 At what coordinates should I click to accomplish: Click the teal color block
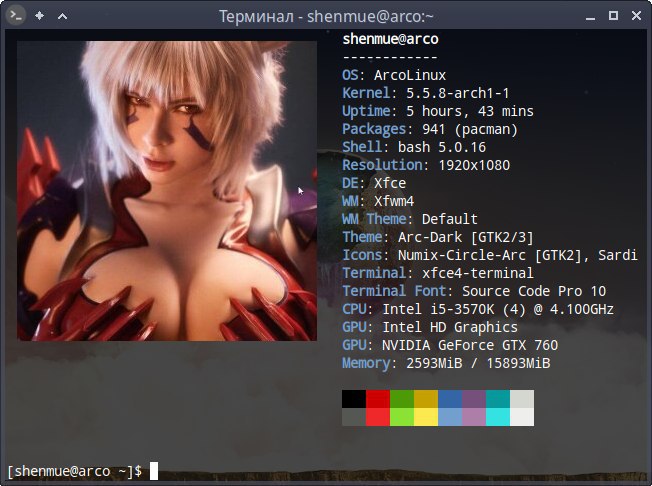coord(498,399)
